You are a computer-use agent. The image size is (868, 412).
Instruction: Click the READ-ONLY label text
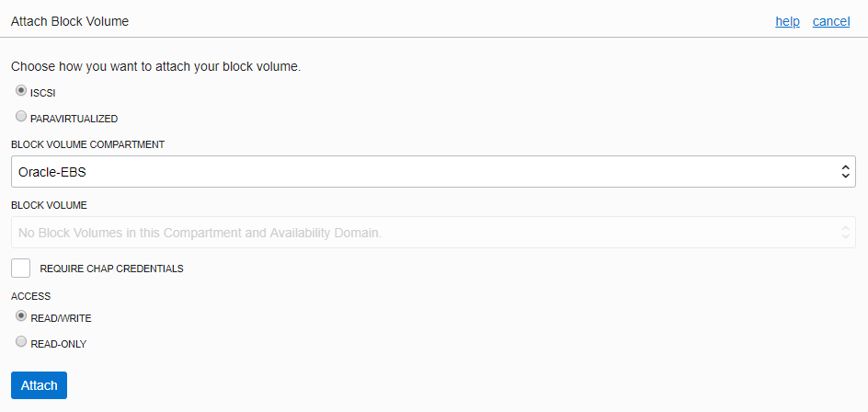[59, 344]
